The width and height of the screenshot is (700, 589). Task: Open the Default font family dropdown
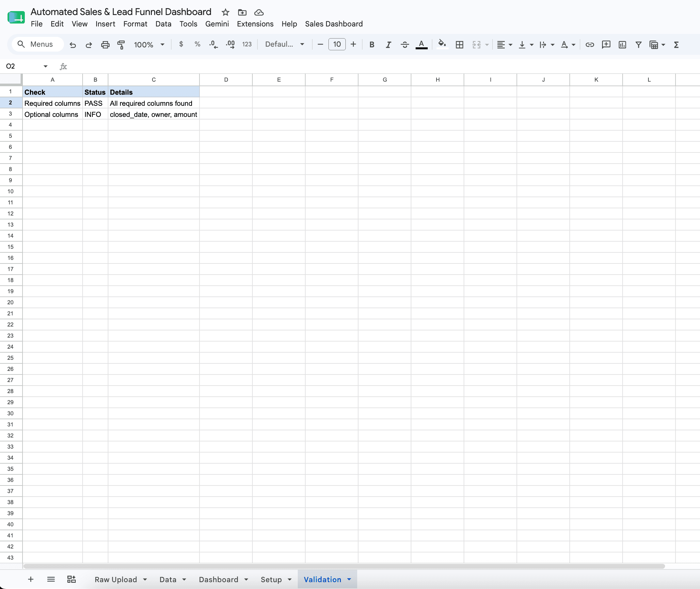[x=284, y=44]
